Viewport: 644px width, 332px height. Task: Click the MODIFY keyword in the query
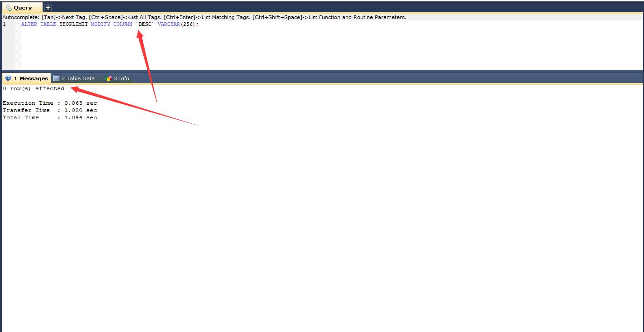coord(101,24)
